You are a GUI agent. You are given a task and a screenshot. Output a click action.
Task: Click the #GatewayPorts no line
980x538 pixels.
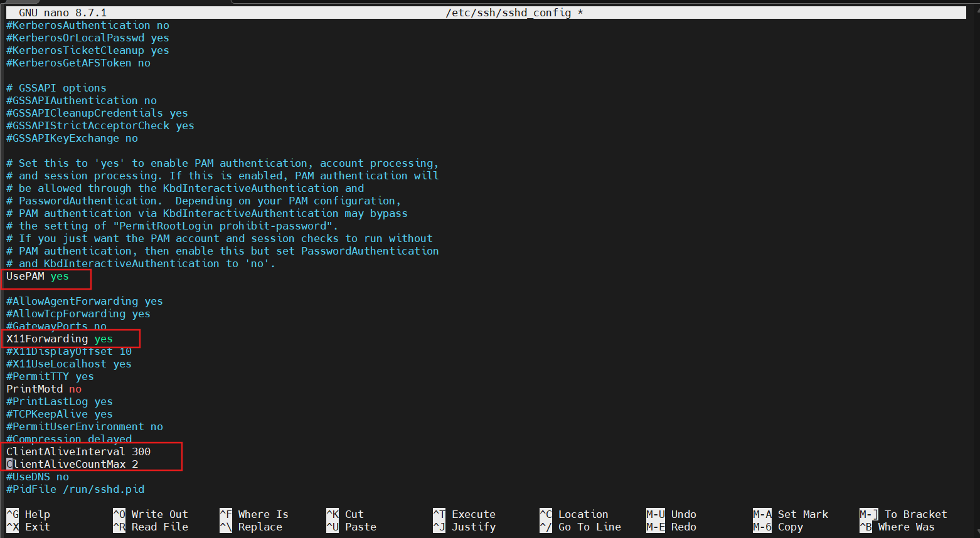point(56,326)
